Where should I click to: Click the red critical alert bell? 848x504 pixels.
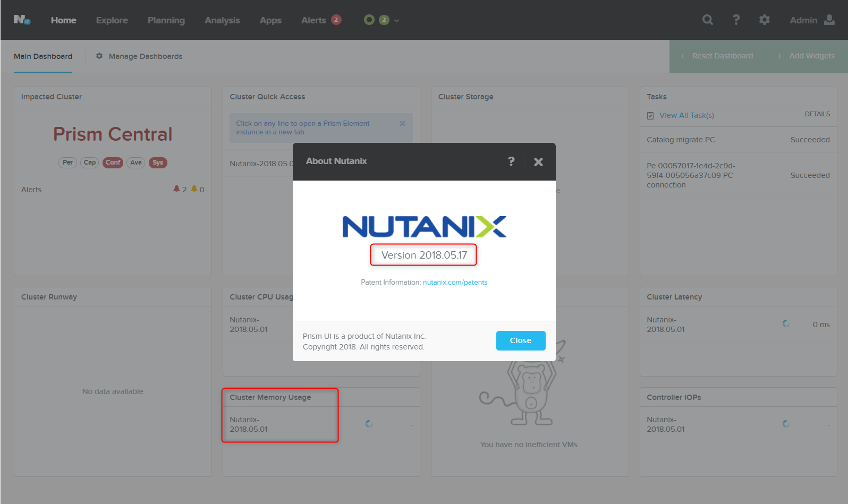(176, 189)
